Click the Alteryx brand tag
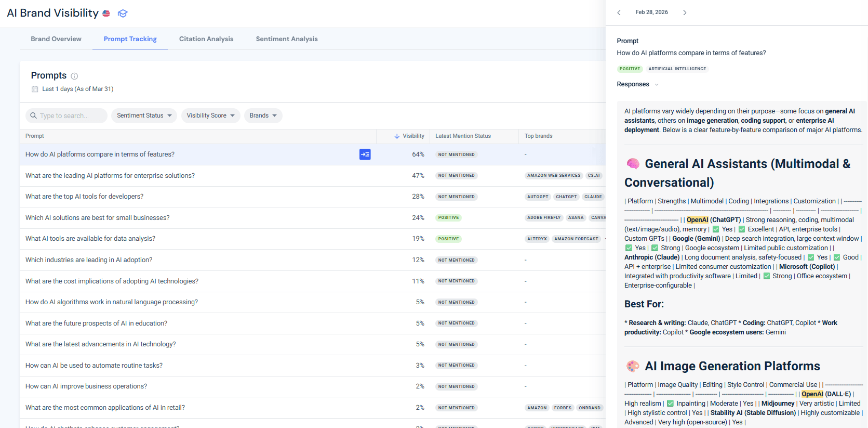Viewport: 868px width, 428px height. 537,239
